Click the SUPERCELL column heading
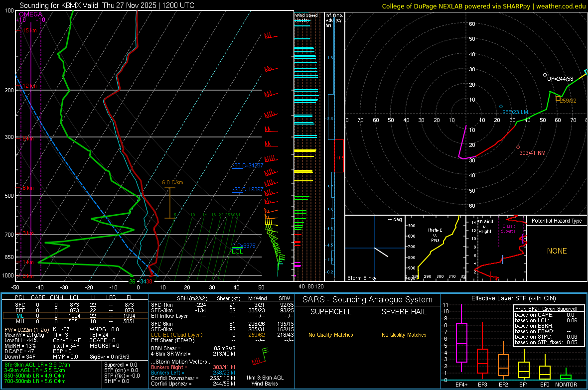The height and width of the screenshot is (390, 588). [331, 312]
